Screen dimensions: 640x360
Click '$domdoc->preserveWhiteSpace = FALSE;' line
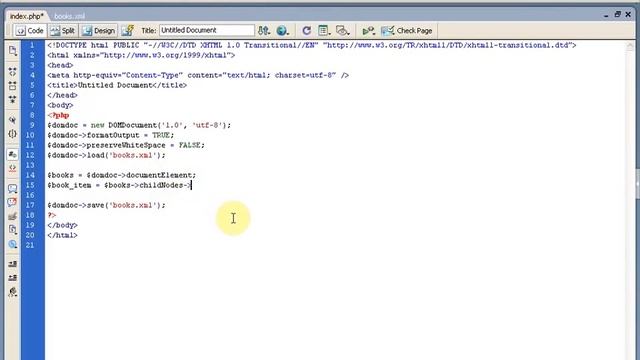[x=126, y=145]
